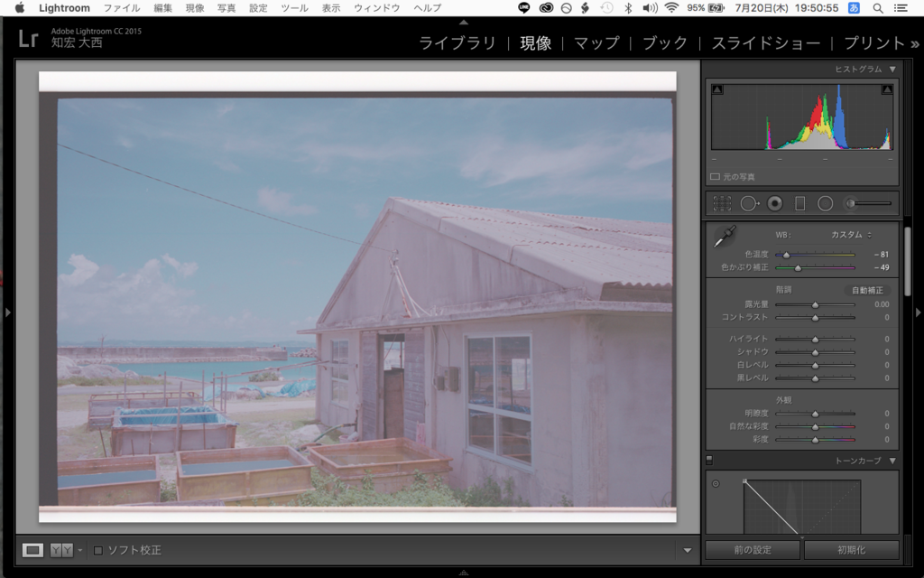
Task: Toggle 元の写真 original photo checkbox
Action: pyautogui.click(x=715, y=176)
